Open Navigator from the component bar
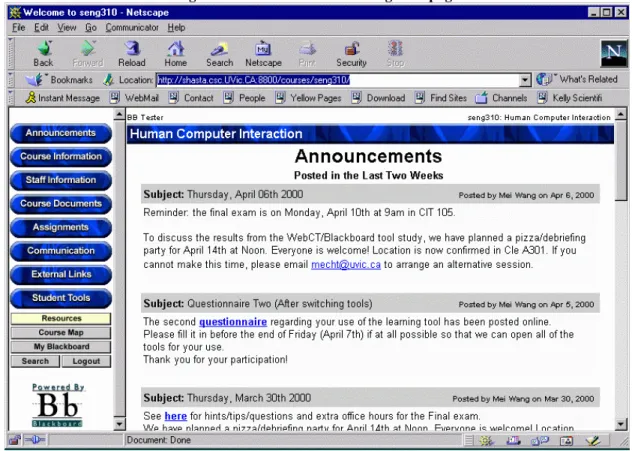632x451 pixels. pyautogui.click(x=486, y=441)
